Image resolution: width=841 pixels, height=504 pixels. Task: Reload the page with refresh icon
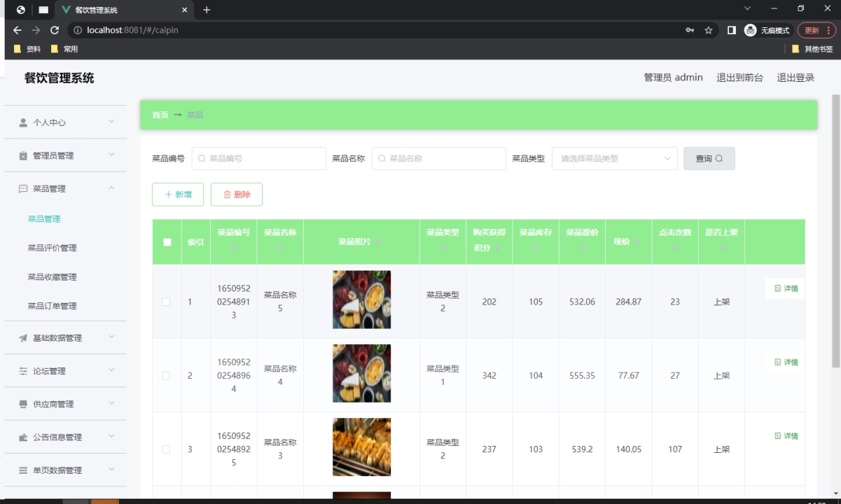point(55,30)
